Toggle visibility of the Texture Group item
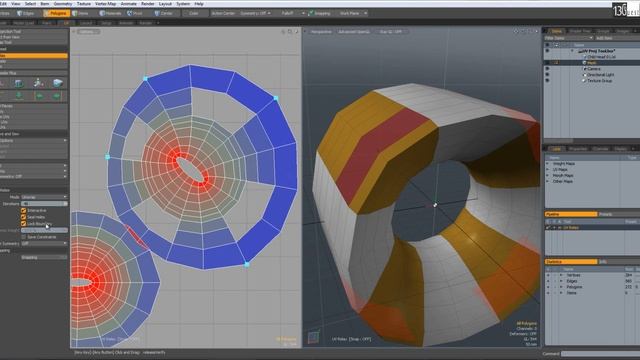Viewport: 640px width, 360px height. click(547, 81)
